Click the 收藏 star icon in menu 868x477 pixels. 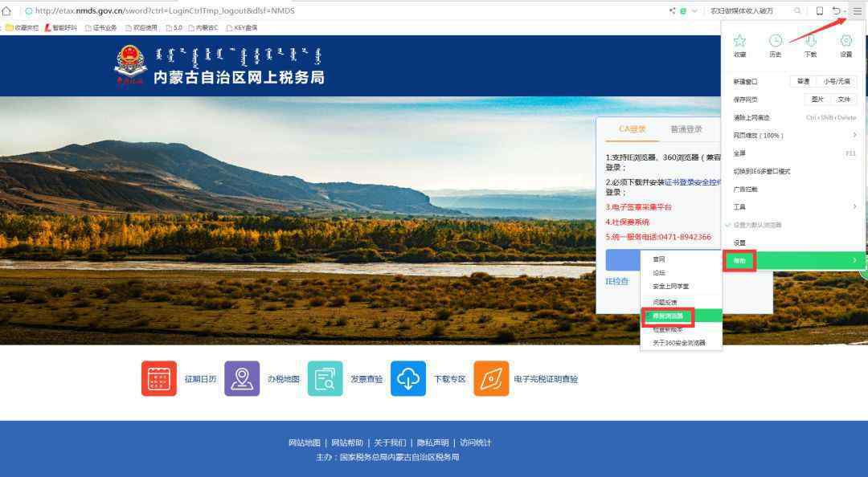(739, 41)
